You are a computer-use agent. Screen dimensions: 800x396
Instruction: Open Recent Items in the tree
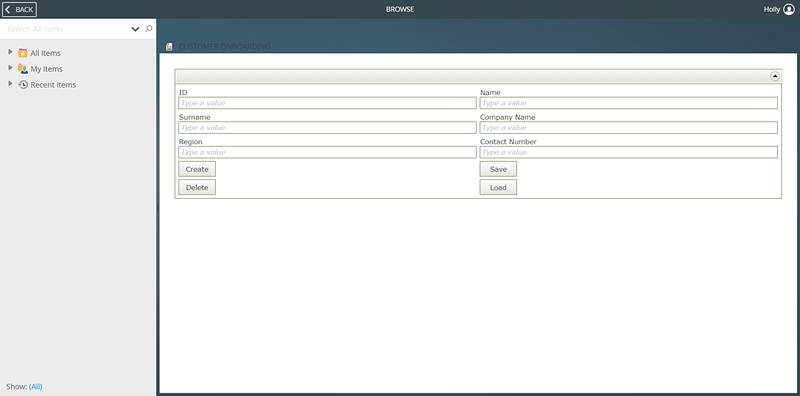point(53,85)
